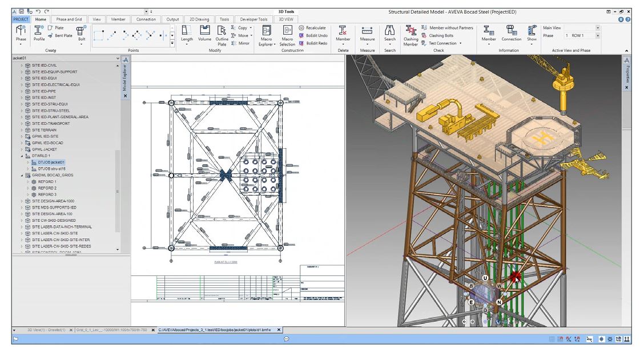
Task: Select REFGRD 2 in the tree
Action: click(47, 188)
